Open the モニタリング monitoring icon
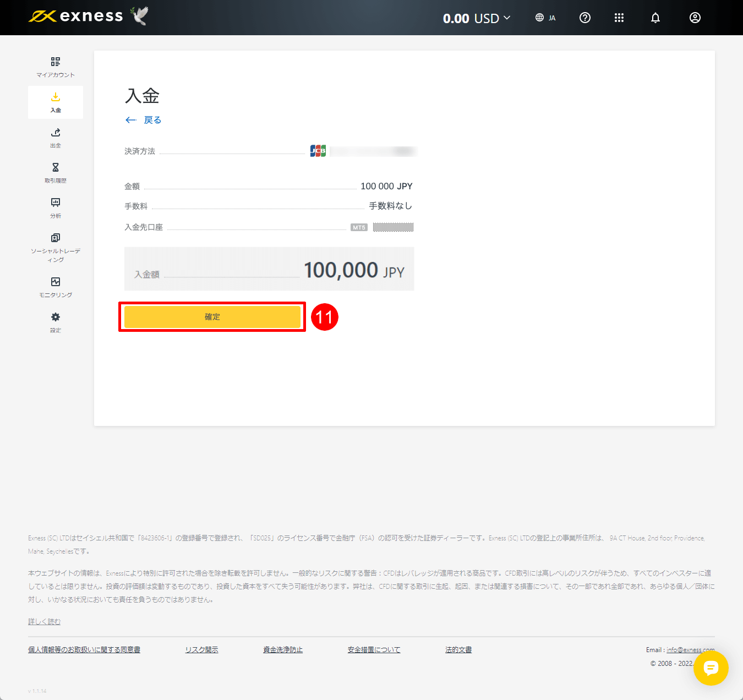The height and width of the screenshot is (700, 743). tap(55, 286)
